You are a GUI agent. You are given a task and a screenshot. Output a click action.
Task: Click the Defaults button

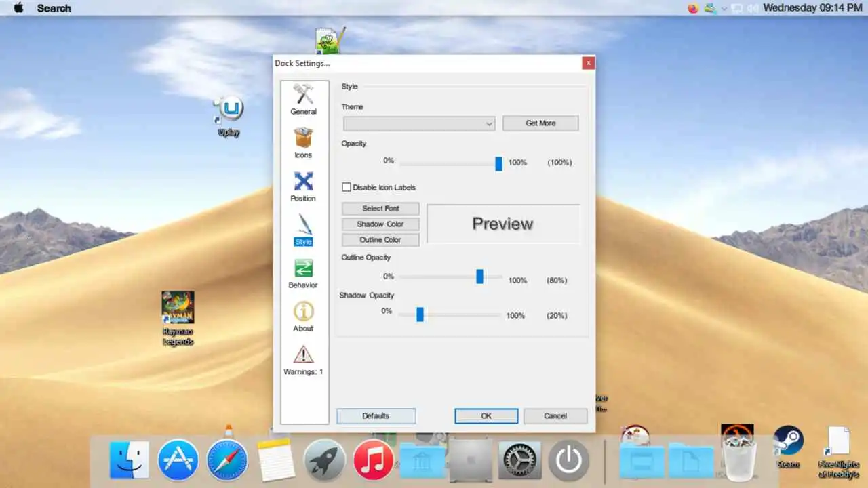376,416
